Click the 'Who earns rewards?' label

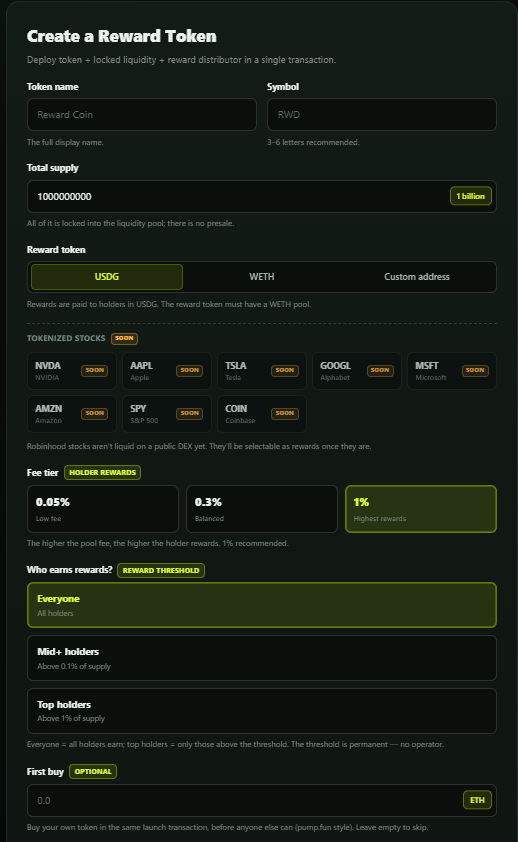(70, 570)
